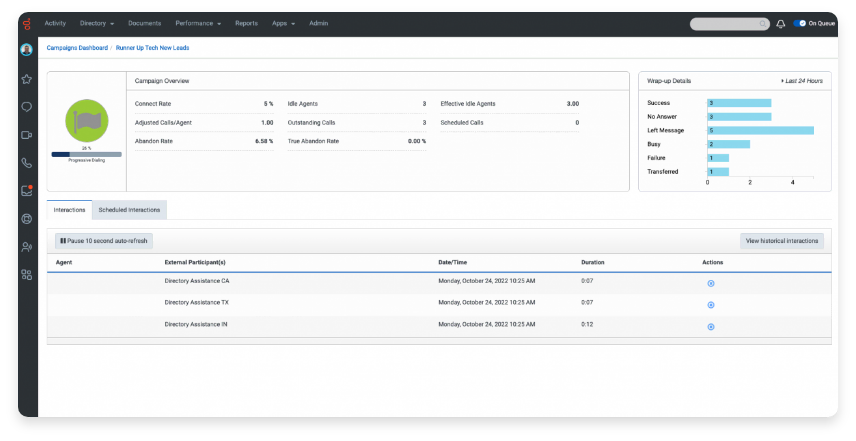The width and height of the screenshot is (856, 441).
Task: Expand the Performance dropdown menu
Action: (198, 23)
